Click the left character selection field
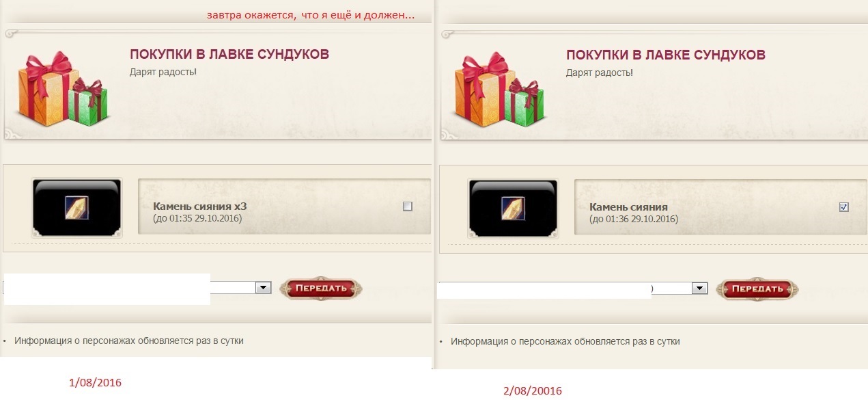 click(x=137, y=288)
